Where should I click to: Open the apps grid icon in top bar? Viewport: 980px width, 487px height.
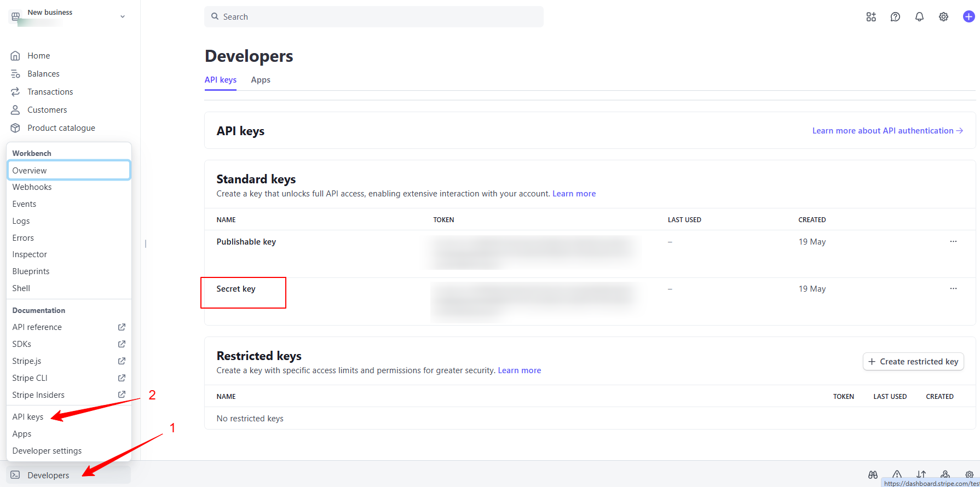pyautogui.click(x=871, y=17)
